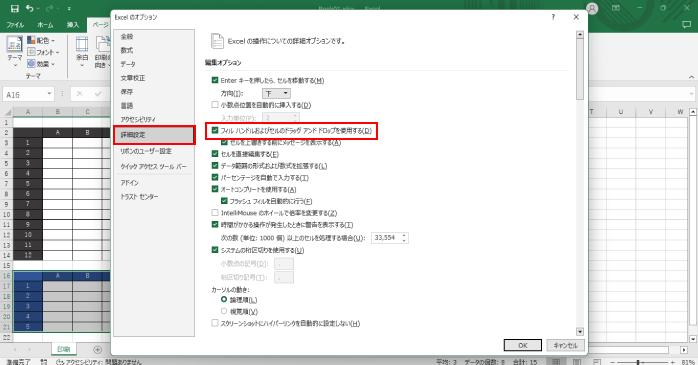Click the Help question mark in dialog
The image size is (698, 365).
pyautogui.click(x=553, y=17)
